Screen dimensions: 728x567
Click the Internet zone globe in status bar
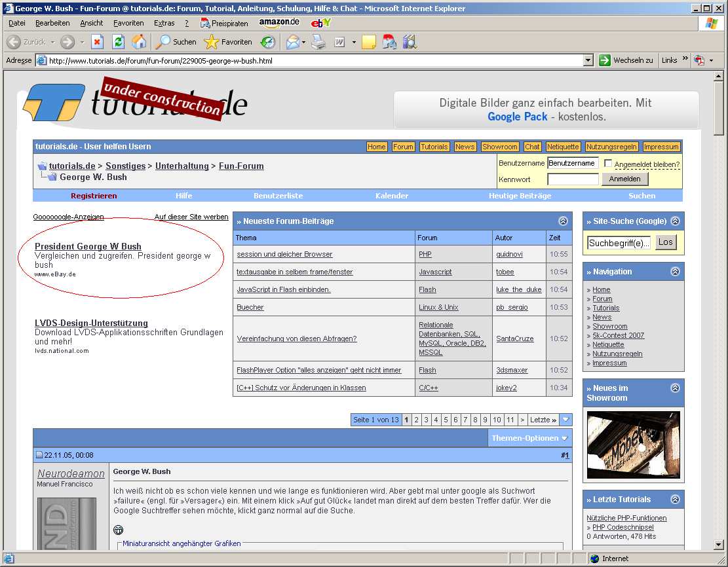tap(595, 558)
